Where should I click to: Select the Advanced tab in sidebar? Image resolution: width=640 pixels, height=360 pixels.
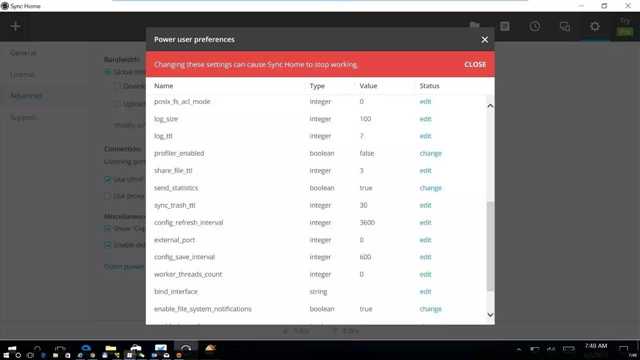(26, 96)
